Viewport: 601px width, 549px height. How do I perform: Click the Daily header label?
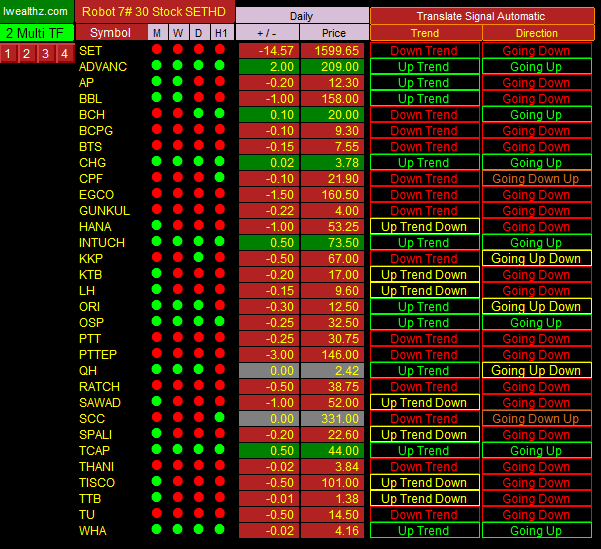[302, 16]
